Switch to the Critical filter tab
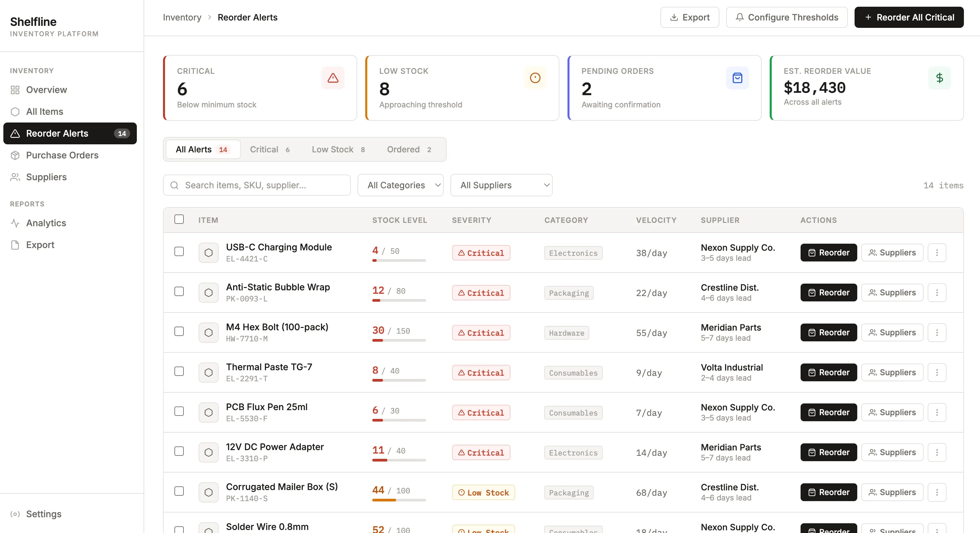Image resolution: width=980 pixels, height=533 pixels. 270,150
